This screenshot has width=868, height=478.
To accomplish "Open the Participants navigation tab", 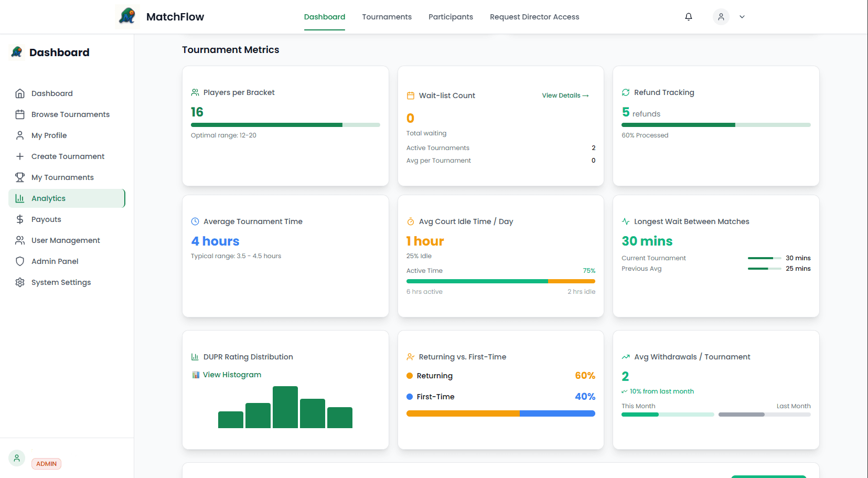I will point(450,16).
